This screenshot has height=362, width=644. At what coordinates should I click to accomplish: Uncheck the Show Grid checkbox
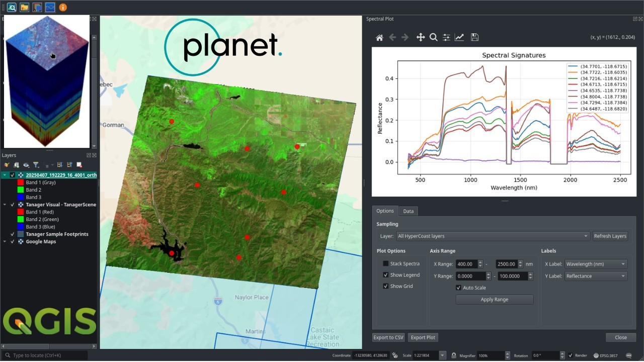click(x=385, y=286)
